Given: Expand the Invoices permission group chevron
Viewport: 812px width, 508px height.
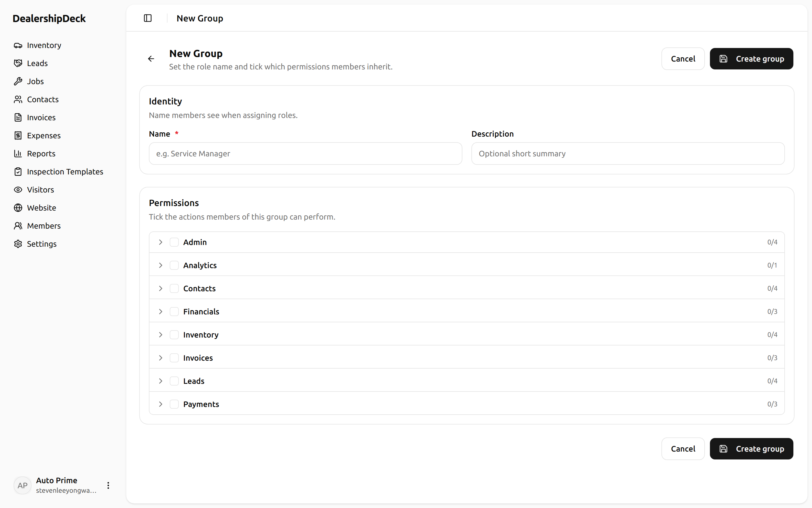Looking at the screenshot, I should click(160, 358).
